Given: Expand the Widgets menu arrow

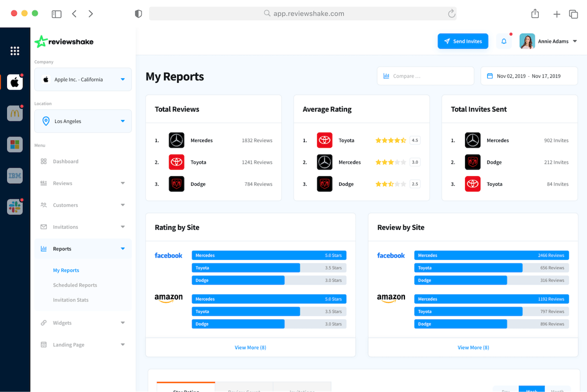Looking at the screenshot, I should click(122, 323).
